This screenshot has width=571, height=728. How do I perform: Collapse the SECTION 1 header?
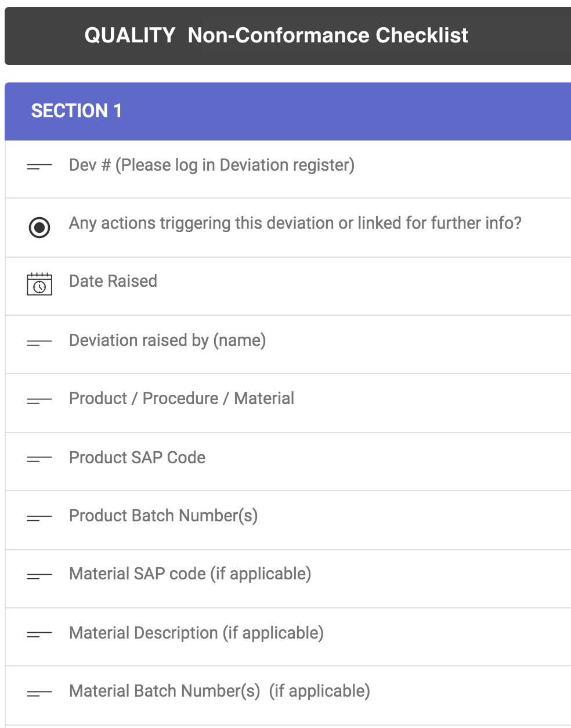pos(77,111)
